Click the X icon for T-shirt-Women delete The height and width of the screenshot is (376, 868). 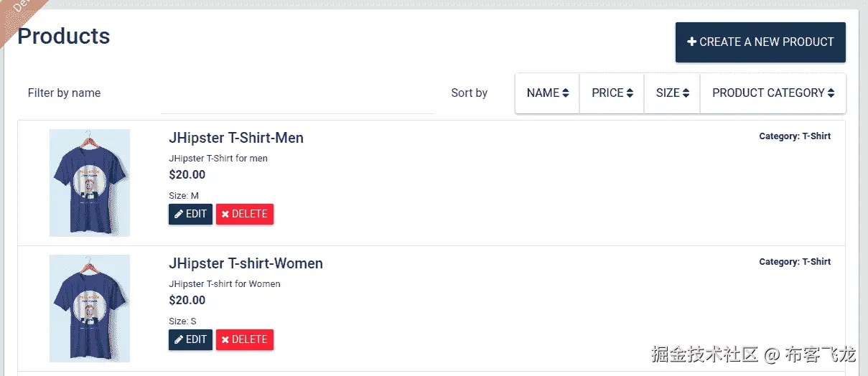(225, 339)
